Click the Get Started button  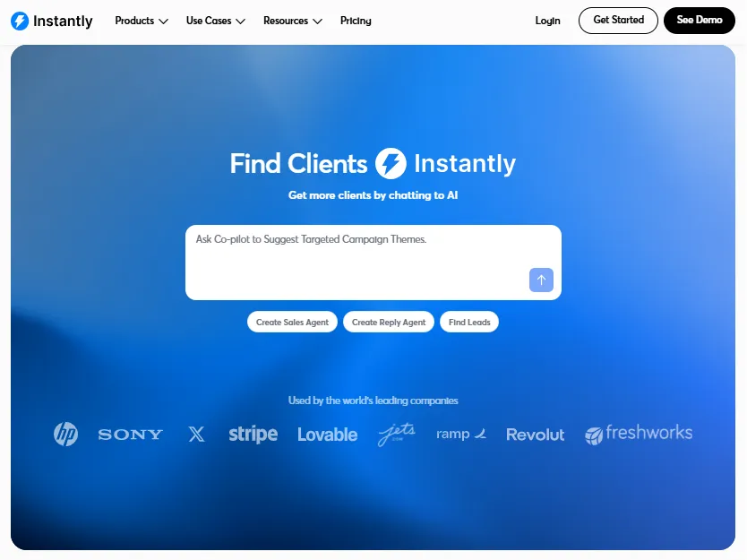pyautogui.click(x=618, y=21)
